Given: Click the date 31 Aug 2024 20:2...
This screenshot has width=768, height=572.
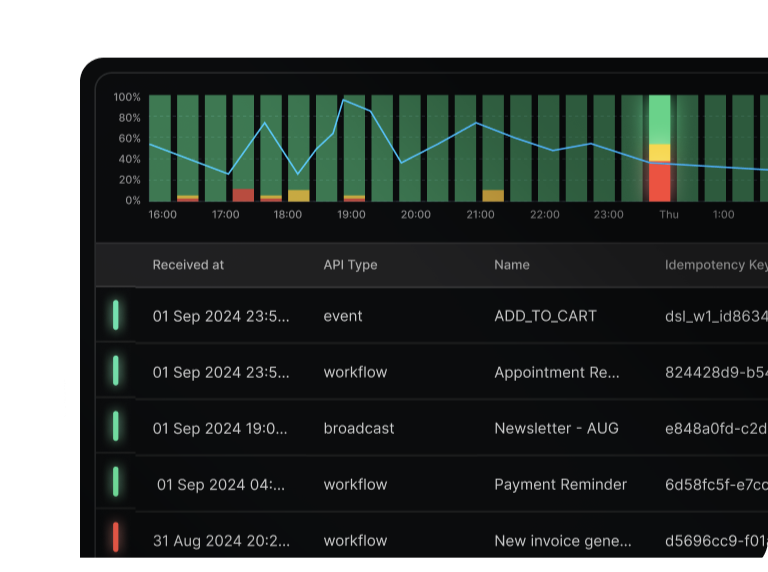Looking at the screenshot, I should point(221,541).
